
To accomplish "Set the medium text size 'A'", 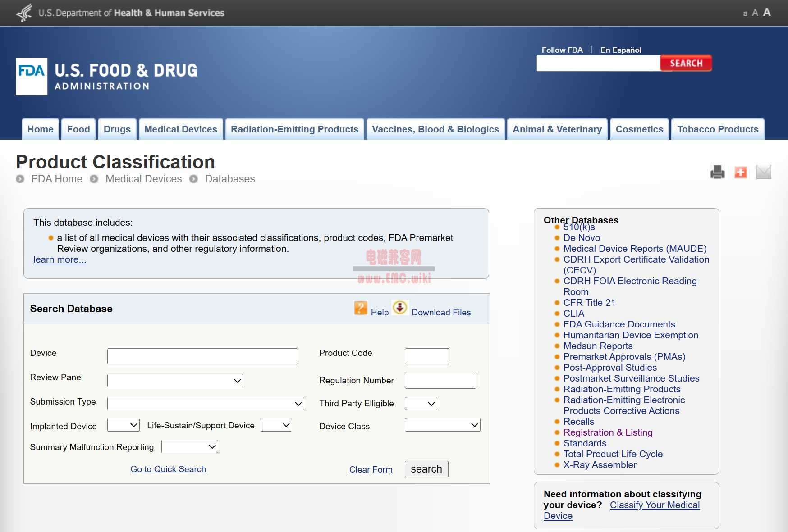I will pyautogui.click(x=755, y=13).
